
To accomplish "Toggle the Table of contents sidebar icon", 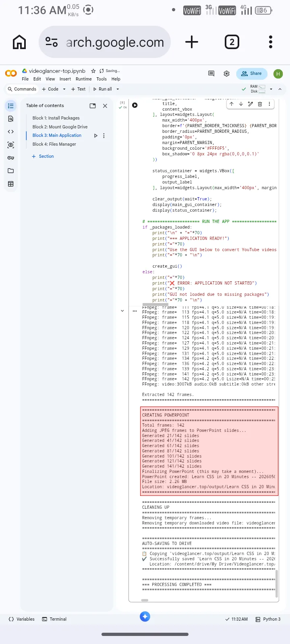I will (11, 106).
